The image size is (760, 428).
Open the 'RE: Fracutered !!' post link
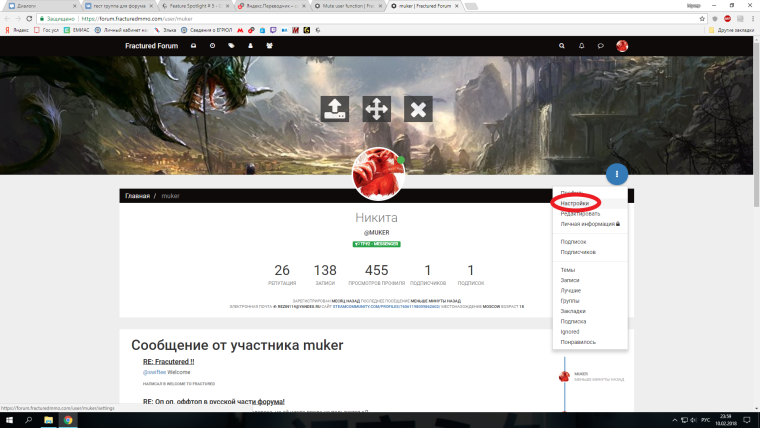[x=169, y=362]
